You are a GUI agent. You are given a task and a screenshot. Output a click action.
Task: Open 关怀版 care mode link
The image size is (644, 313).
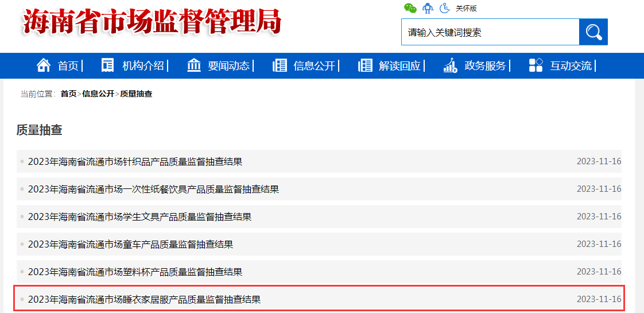(x=466, y=8)
